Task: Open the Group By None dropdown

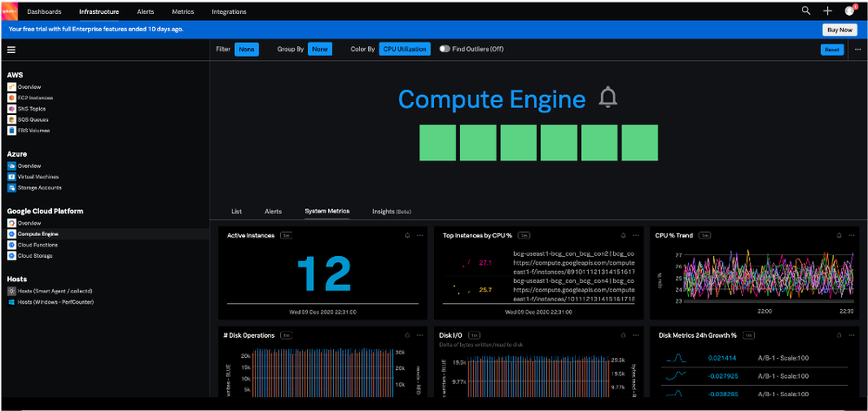Action: point(319,49)
